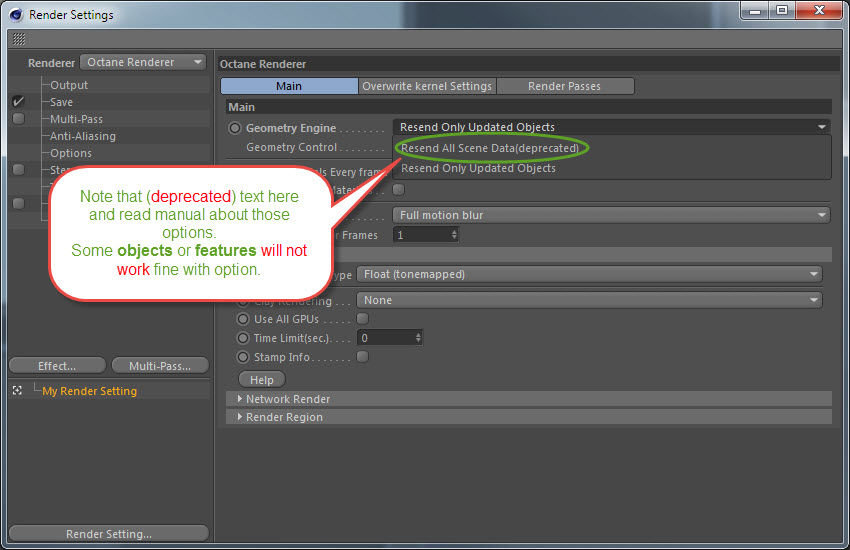Click the Effect... button
This screenshot has height=550, width=850.
coord(57,366)
